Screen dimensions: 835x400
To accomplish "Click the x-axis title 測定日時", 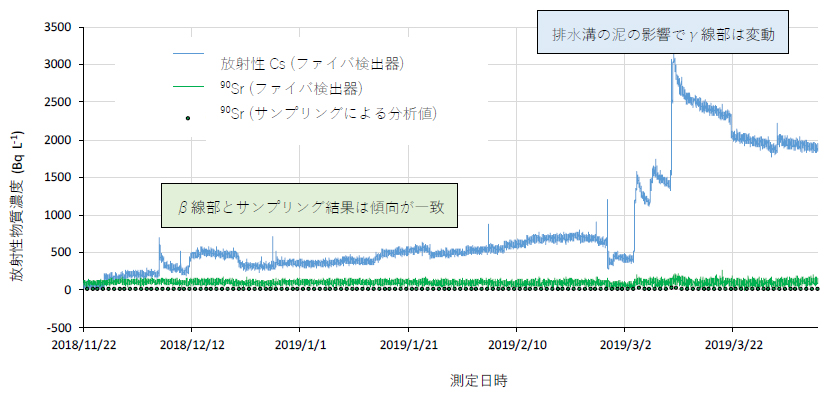I will pos(478,380).
